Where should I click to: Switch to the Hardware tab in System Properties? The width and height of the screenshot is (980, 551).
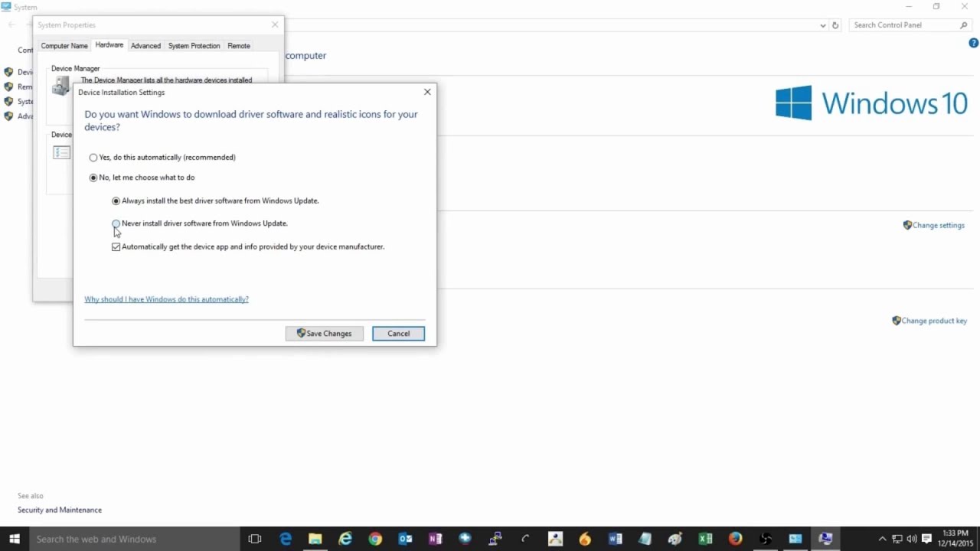[109, 45]
